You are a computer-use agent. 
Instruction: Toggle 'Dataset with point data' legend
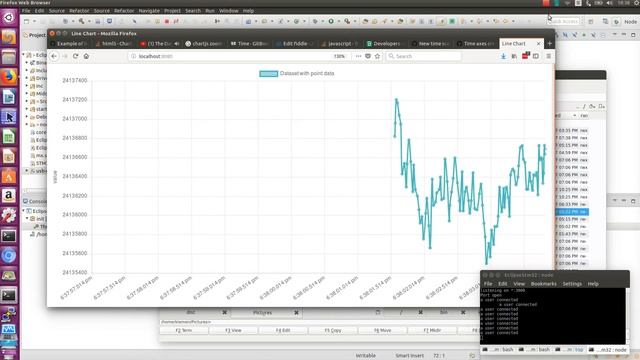click(x=297, y=73)
